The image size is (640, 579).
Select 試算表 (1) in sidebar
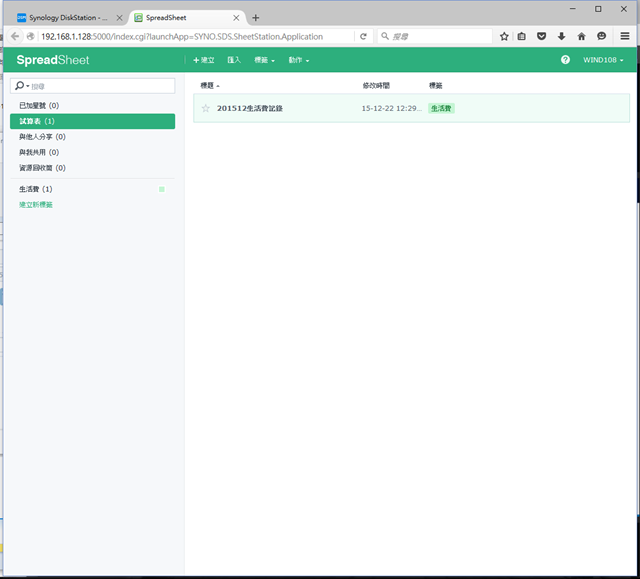[x=93, y=121]
